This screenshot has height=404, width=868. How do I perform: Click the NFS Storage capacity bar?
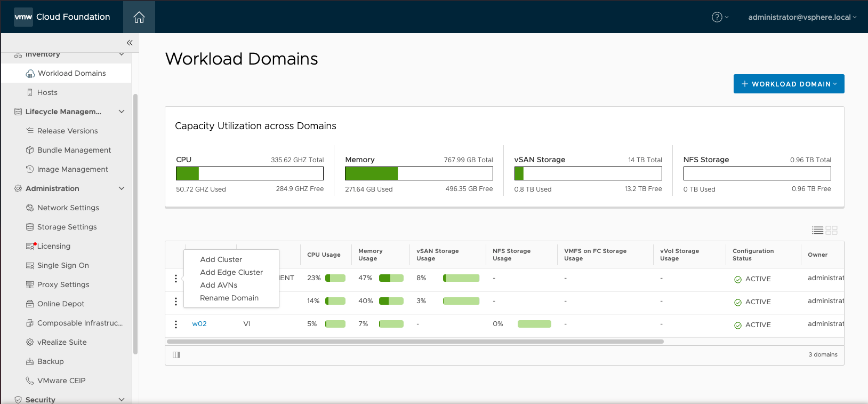[757, 173]
